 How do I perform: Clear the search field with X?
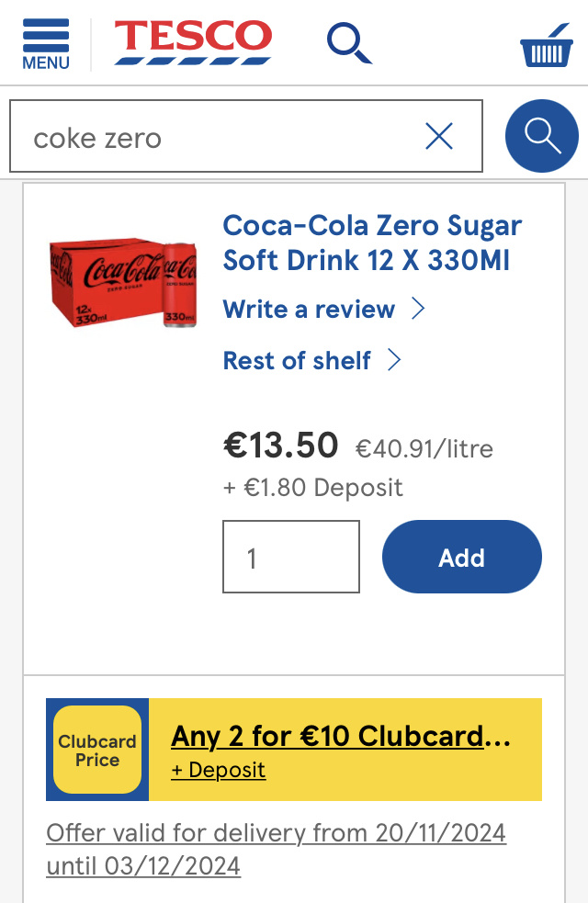coord(439,137)
